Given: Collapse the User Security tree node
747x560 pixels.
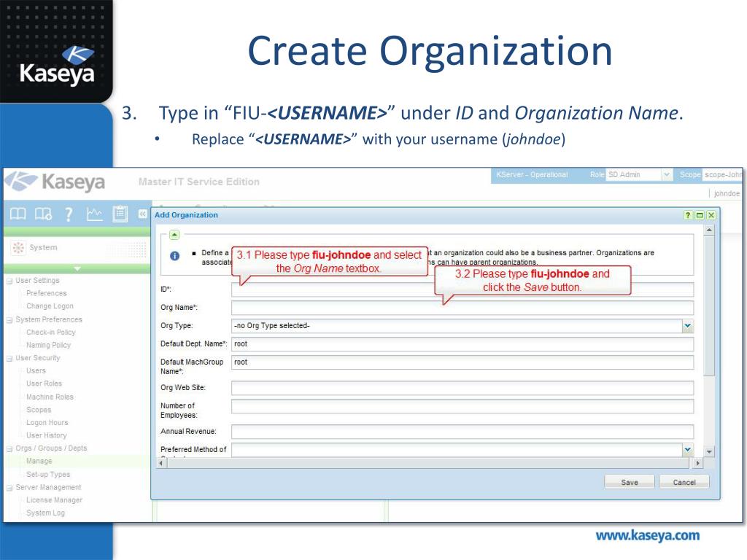Looking at the screenshot, I should click(9, 359).
